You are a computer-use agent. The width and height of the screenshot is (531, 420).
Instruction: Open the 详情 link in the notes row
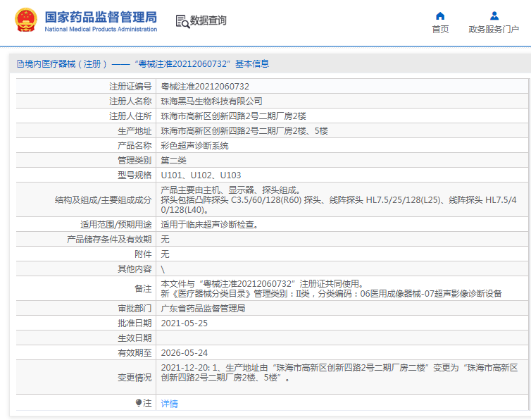tap(170, 404)
